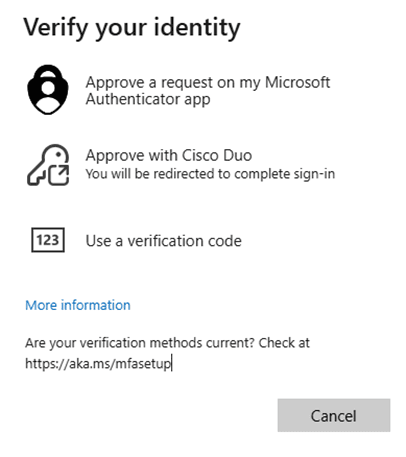This screenshot has width=406, height=457.
Task: Open the More information link
Action: click(x=78, y=305)
